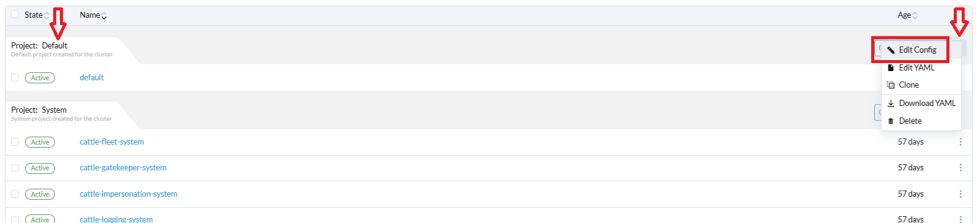980x223 pixels.
Task: Open the cattle-fleet-system namespace link
Action: click(x=112, y=142)
